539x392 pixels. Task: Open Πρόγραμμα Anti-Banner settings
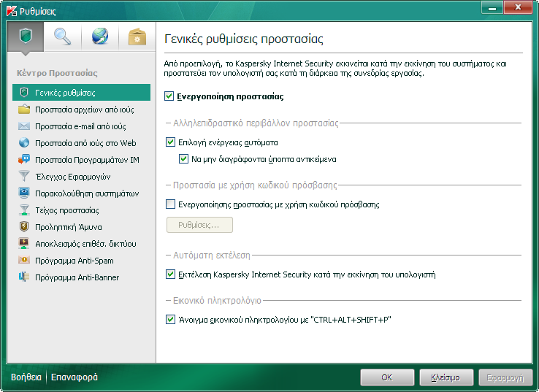click(x=82, y=277)
